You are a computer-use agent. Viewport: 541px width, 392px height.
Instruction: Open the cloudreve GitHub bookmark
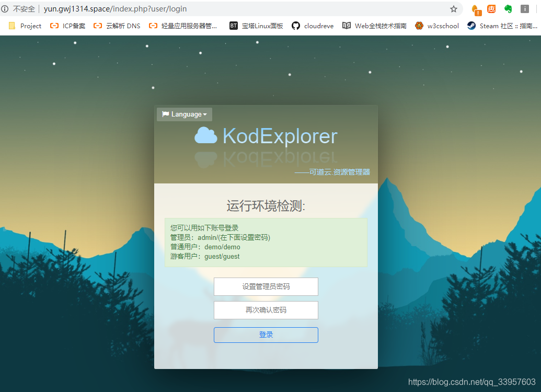point(313,26)
